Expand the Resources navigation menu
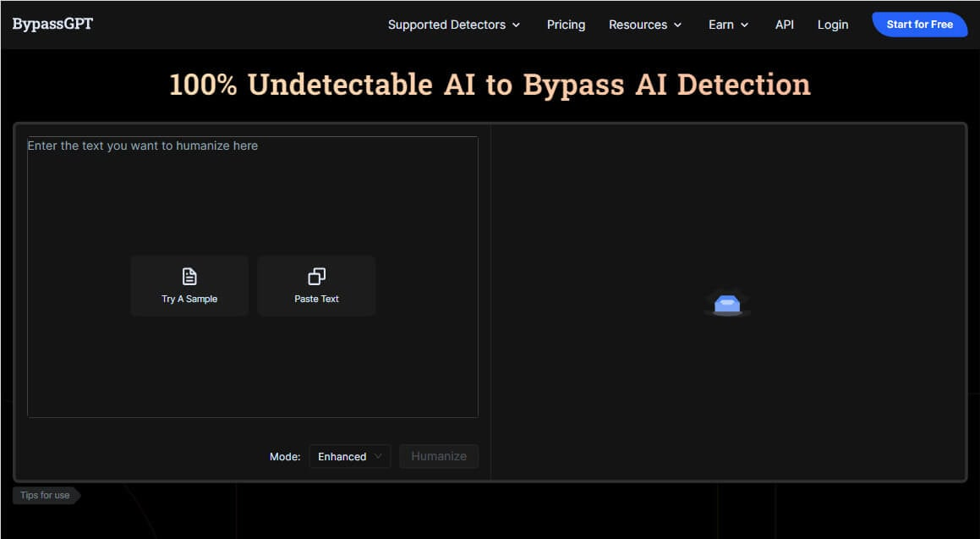The image size is (980, 539). pos(638,25)
